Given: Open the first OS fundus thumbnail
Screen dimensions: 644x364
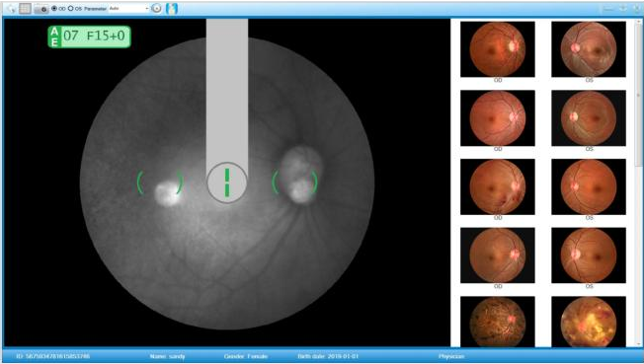Looking at the screenshot, I should [x=589, y=49].
